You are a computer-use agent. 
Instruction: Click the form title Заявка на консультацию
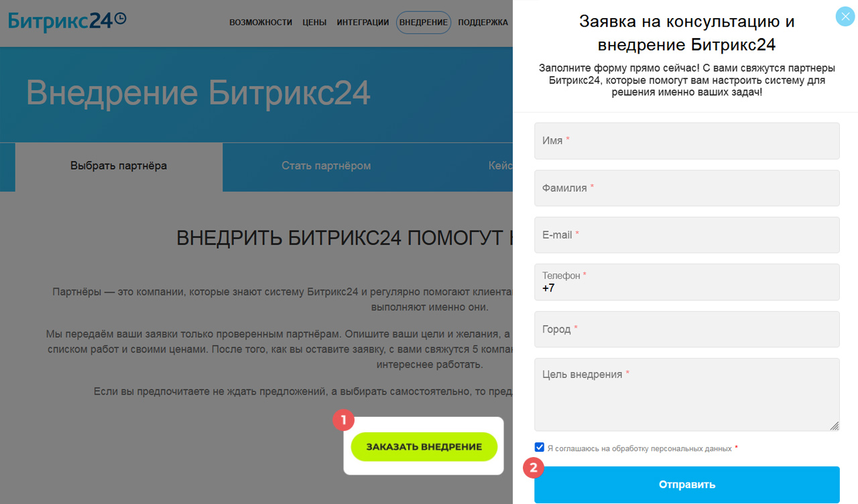pyautogui.click(x=687, y=33)
